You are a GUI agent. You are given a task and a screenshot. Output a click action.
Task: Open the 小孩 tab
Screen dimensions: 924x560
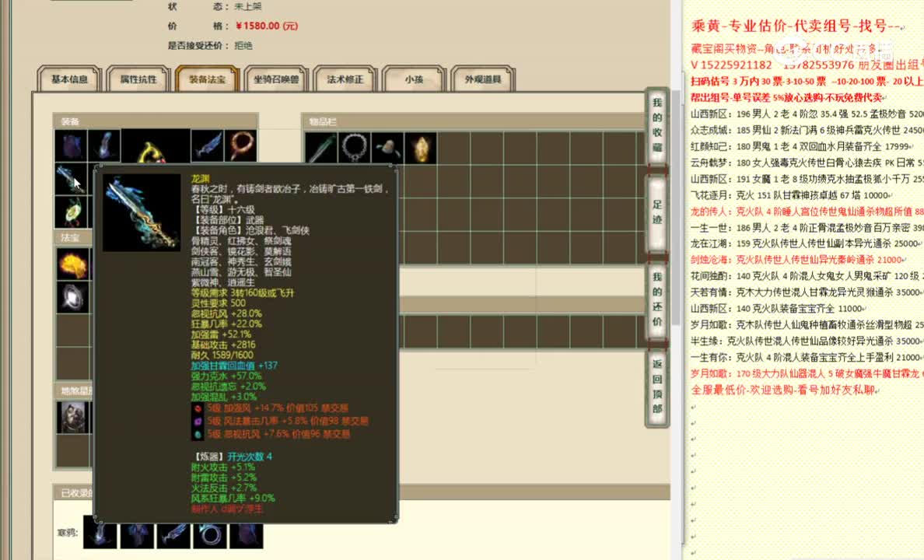click(x=414, y=79)
